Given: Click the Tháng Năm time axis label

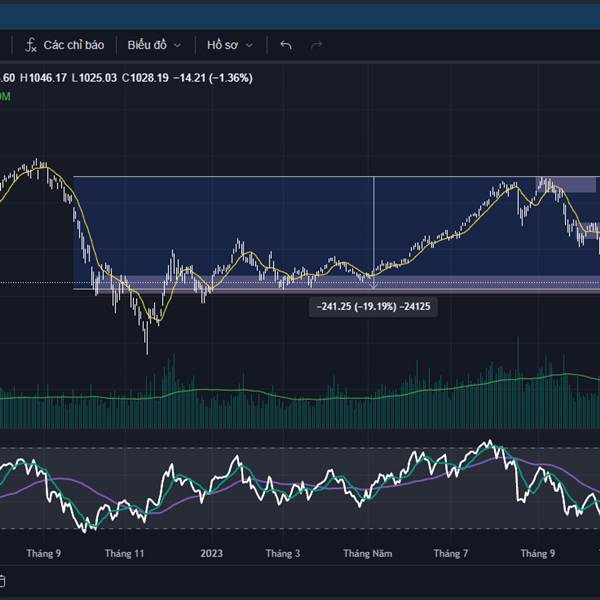Looking at the screenshot, I should point(368,553).
